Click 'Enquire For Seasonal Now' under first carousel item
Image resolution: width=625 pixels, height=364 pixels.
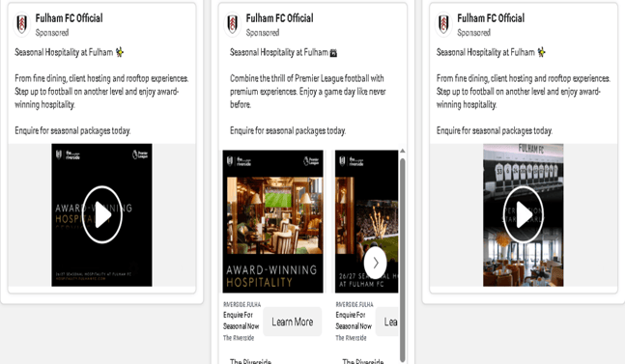pos(241,321)
